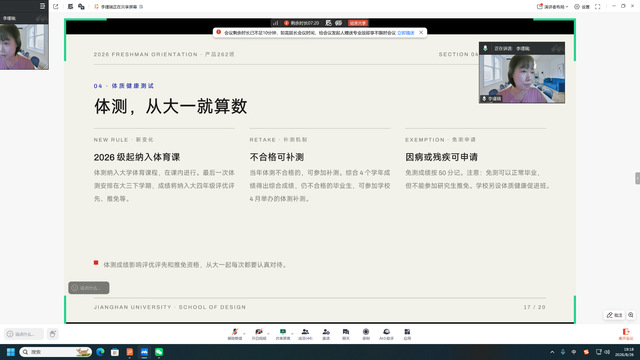Unmute microphone in meeting toolbar
The height and width of the screenshot is (360, 640).
(235, 334)
